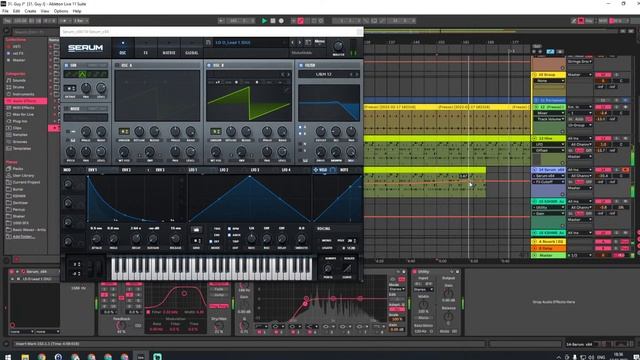The height and width of the screenshot is (360, 640).
Task: Stop playback in Ableton transport
Action: click(273, 21)
